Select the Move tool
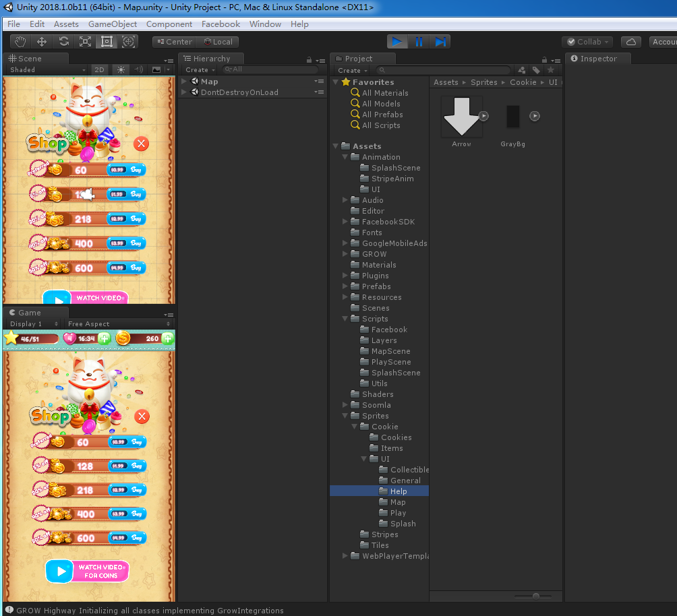Screen dimensions: 677x616 coord(42,41)
